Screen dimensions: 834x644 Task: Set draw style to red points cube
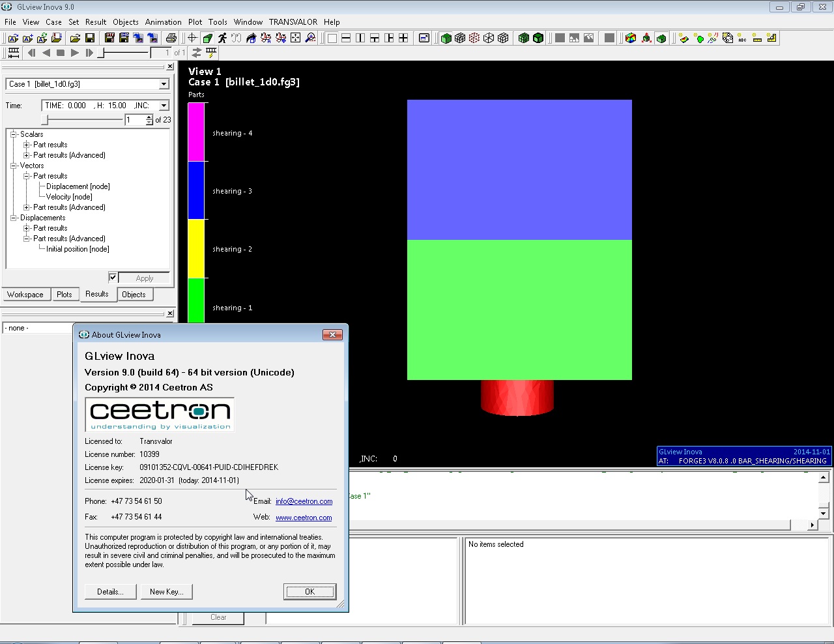(474, 38)
